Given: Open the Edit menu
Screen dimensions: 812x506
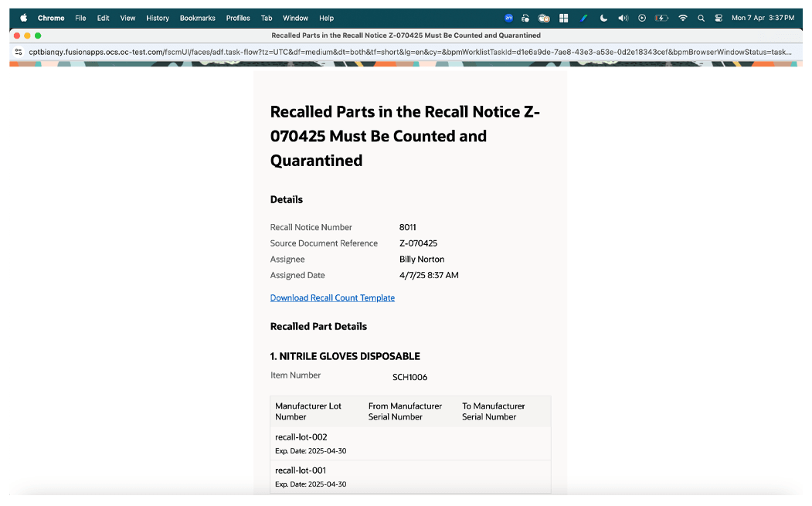Looking at the screenshot, I should (103, 18).
